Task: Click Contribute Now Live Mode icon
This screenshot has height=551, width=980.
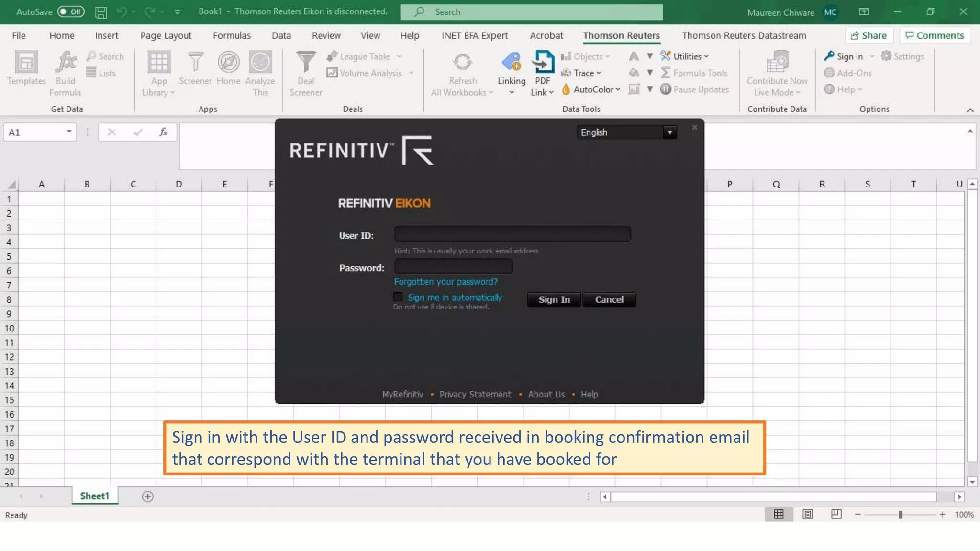Action: click(x=777, y=74)
